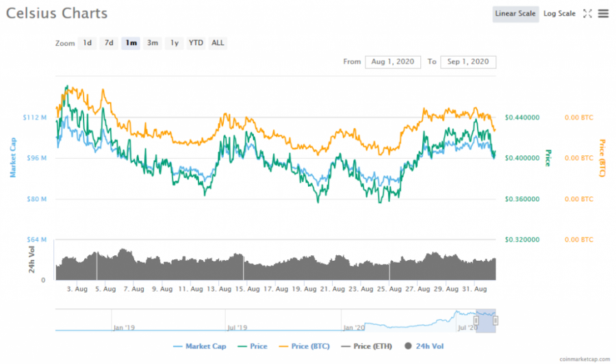This screenshot has width=616, height=364.
Task: Open the chart hamburger context menu
Action: coord(603,14)
